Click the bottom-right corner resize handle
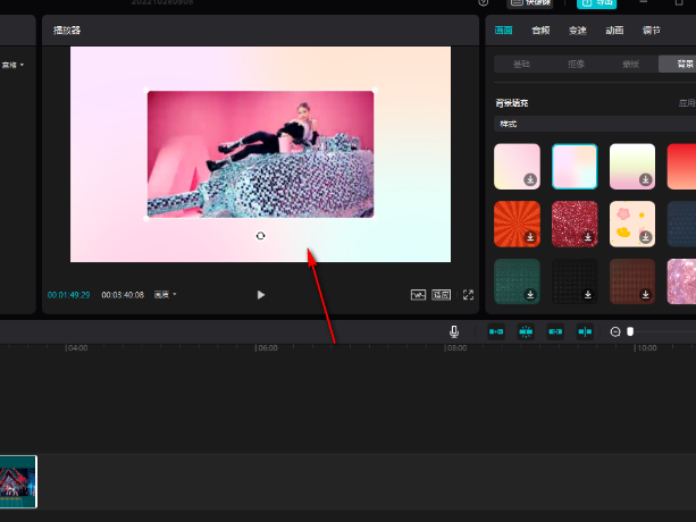The image size is (696, 522). [x=374, y=218]
